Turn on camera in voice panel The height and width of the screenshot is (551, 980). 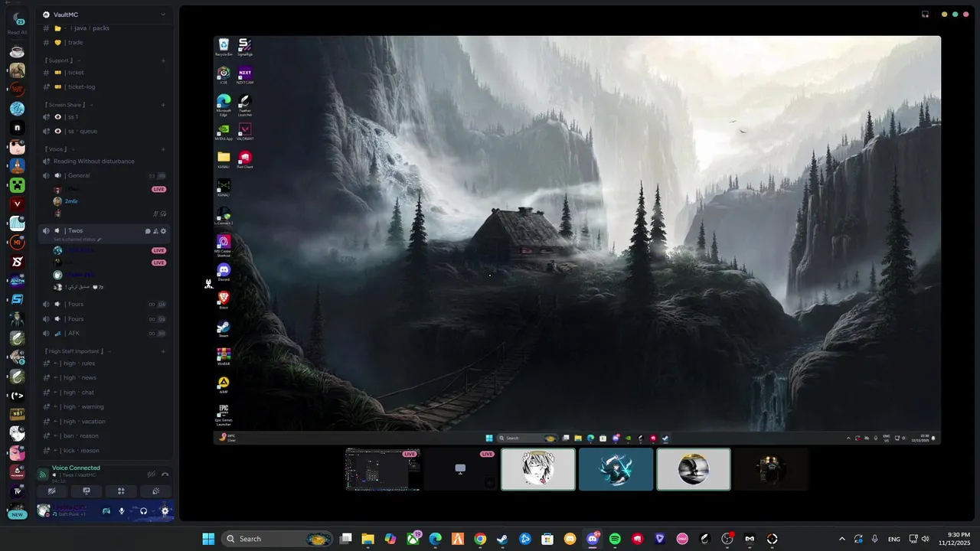52,491
